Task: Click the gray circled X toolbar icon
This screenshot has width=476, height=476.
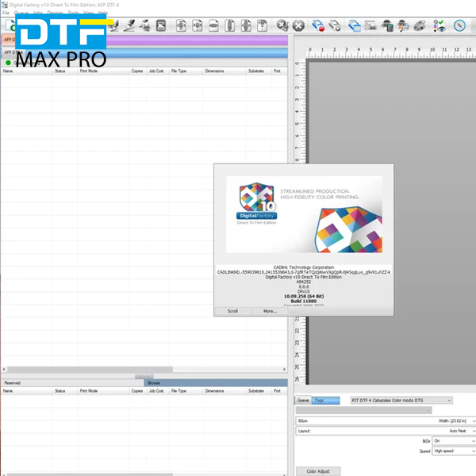Action: coord(301,25)
